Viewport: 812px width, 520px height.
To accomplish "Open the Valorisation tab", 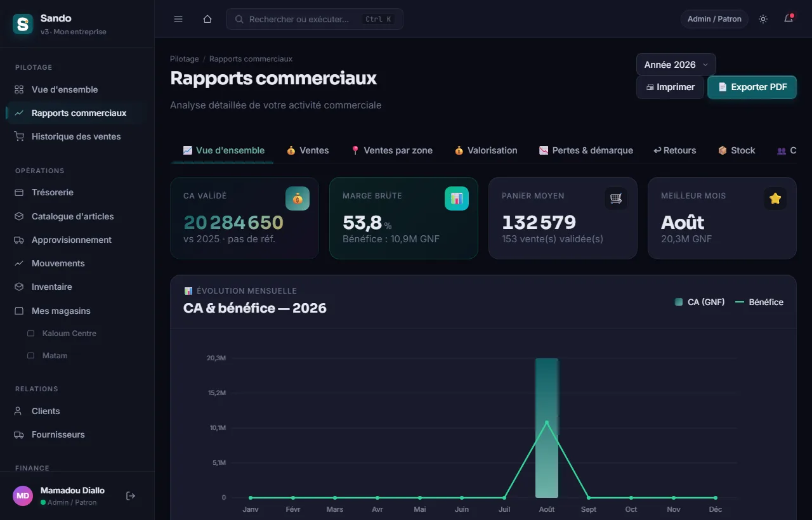I will (x=486, y=150).
